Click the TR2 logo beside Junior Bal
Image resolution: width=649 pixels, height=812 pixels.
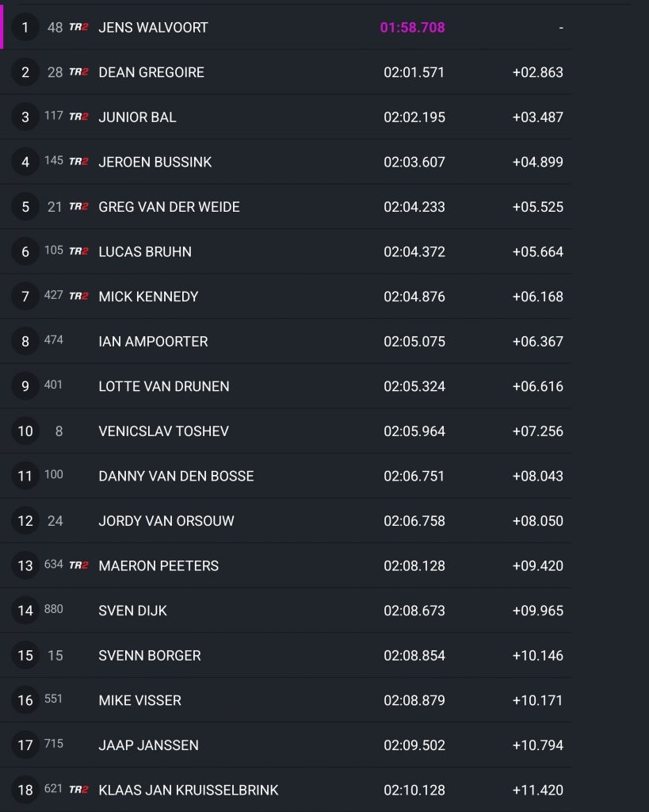click(x=78, y=117)
